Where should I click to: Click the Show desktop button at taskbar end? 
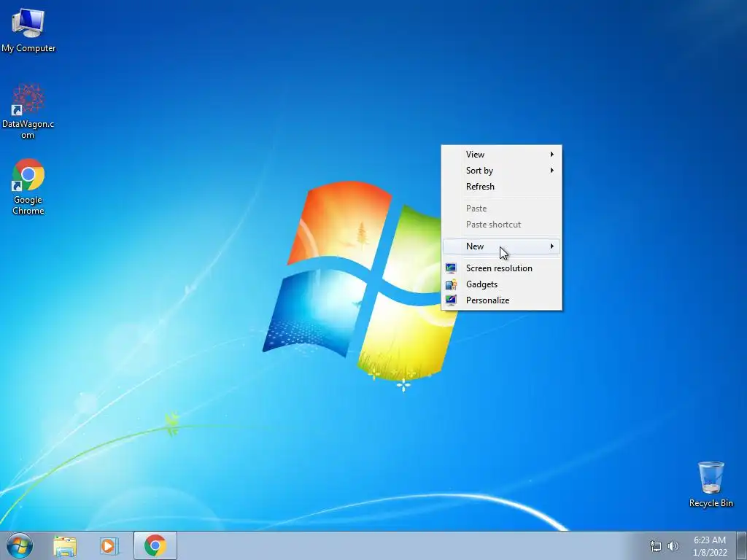click(741, 545)
